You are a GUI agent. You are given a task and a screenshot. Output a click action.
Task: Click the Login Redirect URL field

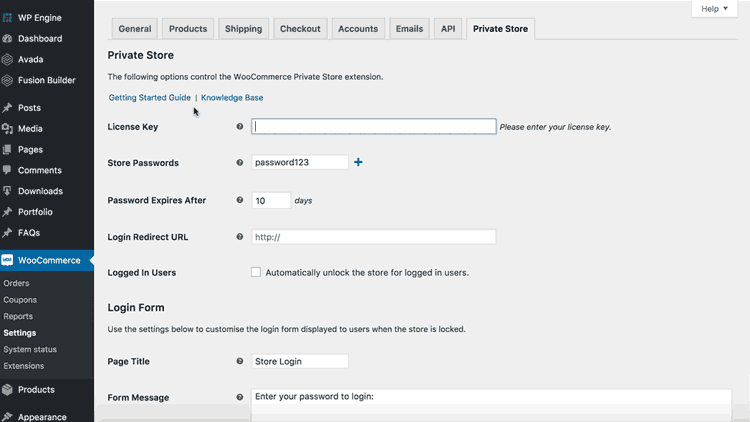(x=374, y=237)
